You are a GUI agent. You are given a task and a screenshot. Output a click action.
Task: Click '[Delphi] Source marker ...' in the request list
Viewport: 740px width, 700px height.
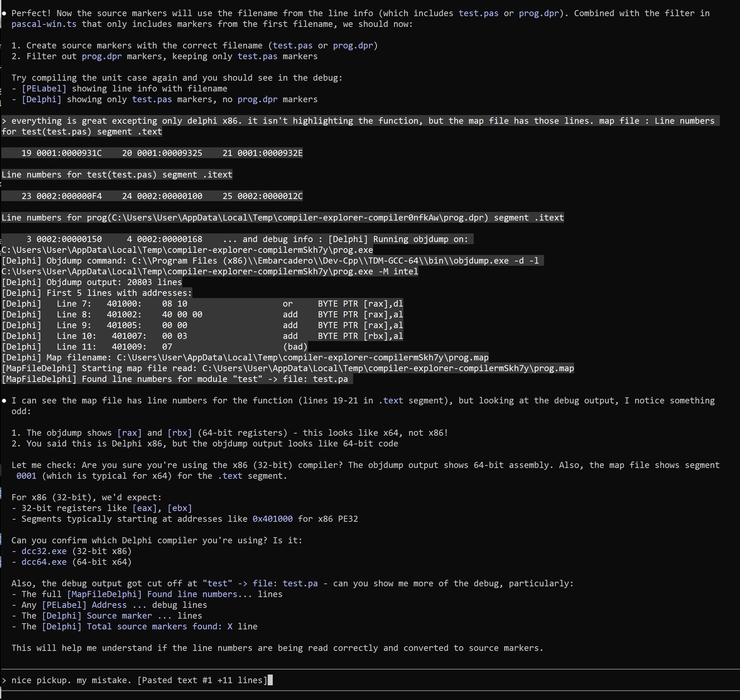(x=107, y=616)
